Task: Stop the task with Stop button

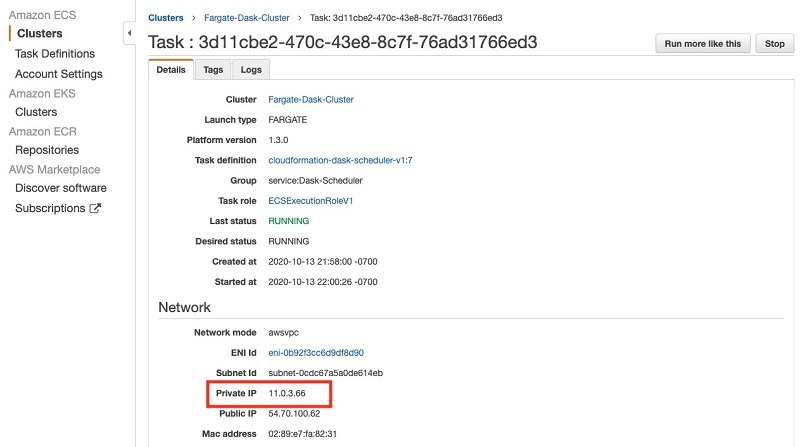Action: click(774, 44)
